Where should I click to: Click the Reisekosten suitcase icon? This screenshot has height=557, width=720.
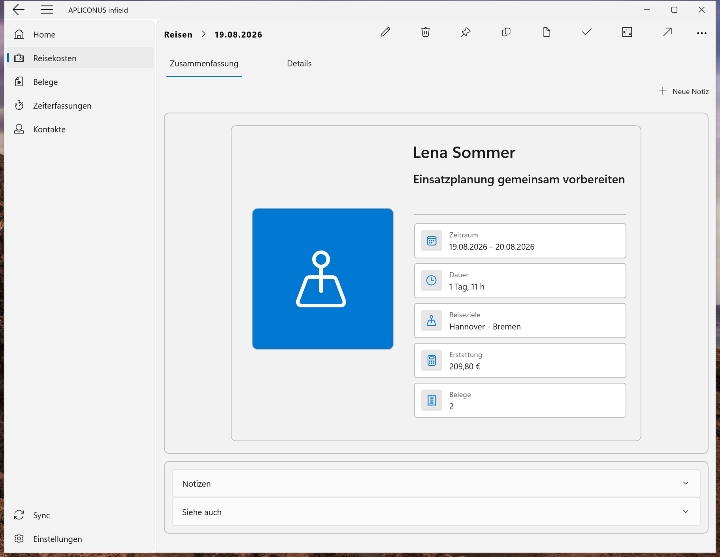tap(19, 58)
